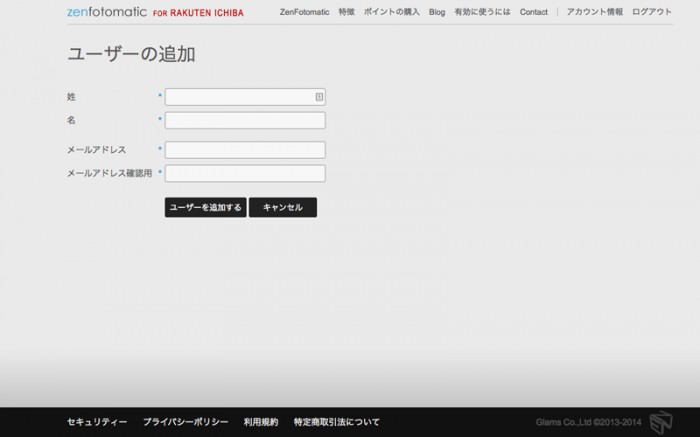Click the zenfotomatic logo in the header
Screen dimensions: 700x437
(x=106, y=12)
